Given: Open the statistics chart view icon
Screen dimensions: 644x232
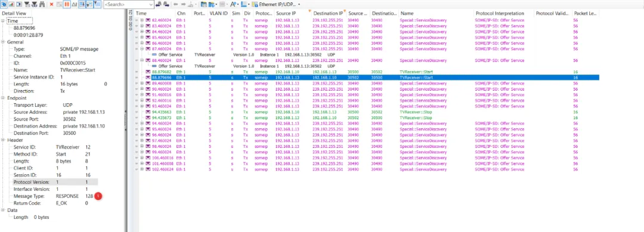Looking at the screenshot, I should pyautogui.click(x=11, y=4).
